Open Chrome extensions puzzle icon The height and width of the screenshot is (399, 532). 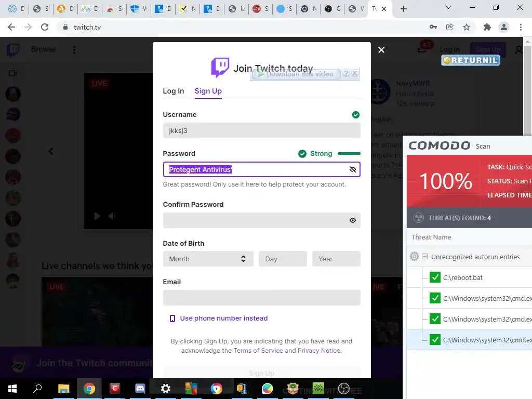[x=487, y=27]
